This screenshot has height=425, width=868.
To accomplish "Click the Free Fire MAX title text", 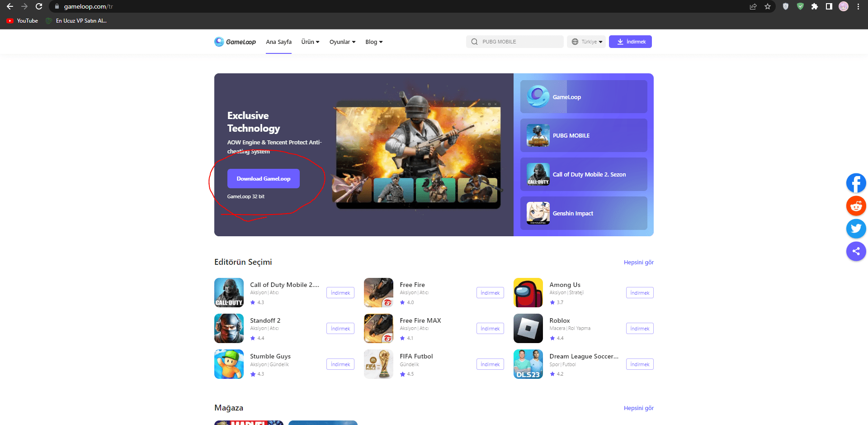I will point(420,320).
